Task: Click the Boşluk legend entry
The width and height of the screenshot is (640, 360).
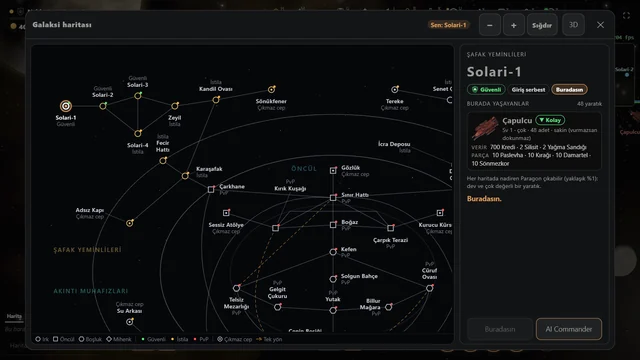Action: click(x=90, y=339)
